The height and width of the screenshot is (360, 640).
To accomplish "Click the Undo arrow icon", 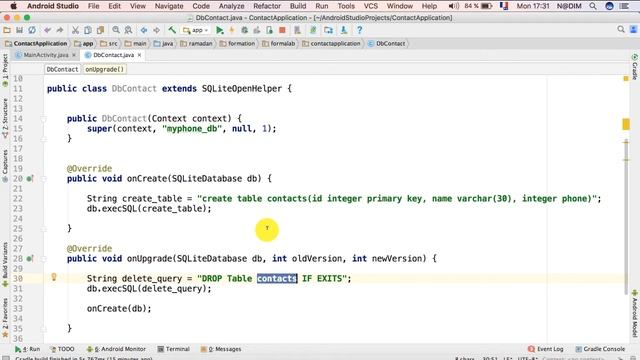I will tap(48, 30).
